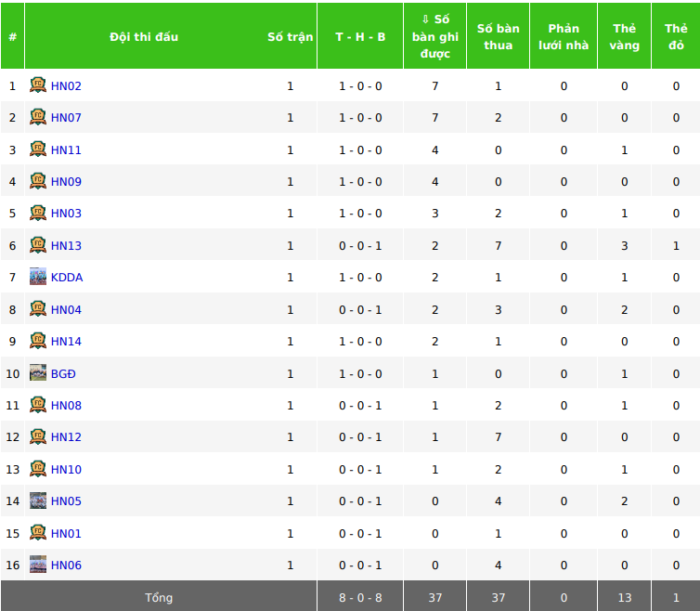
Task: Click the HN04 team logo icon
Action: [38, 308]
